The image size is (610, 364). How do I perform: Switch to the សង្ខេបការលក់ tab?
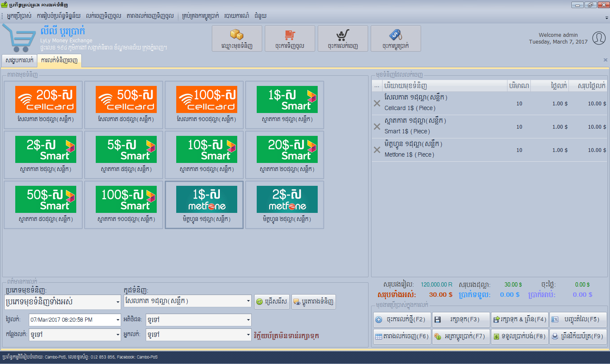point(19,61)
